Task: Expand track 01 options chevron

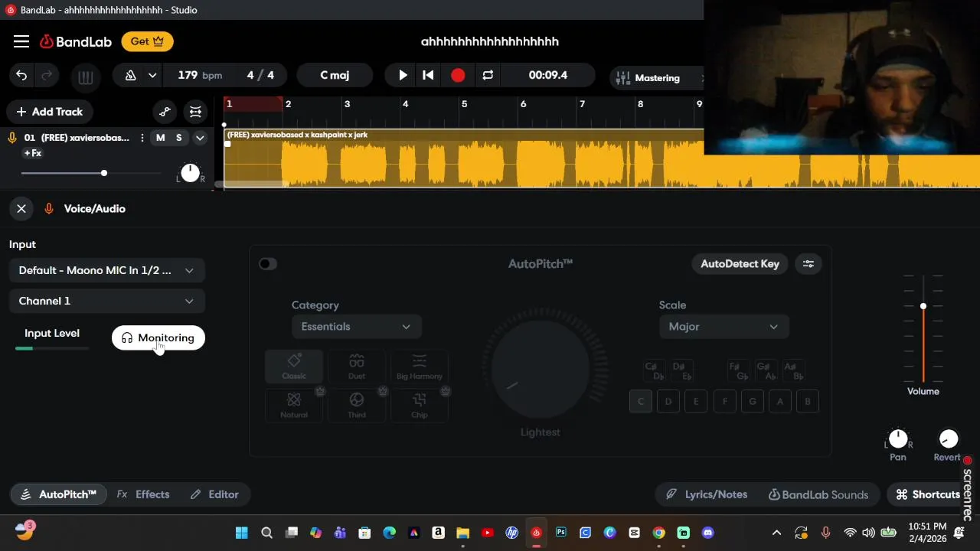Action: pyautogui.click(x=200, y=138)
